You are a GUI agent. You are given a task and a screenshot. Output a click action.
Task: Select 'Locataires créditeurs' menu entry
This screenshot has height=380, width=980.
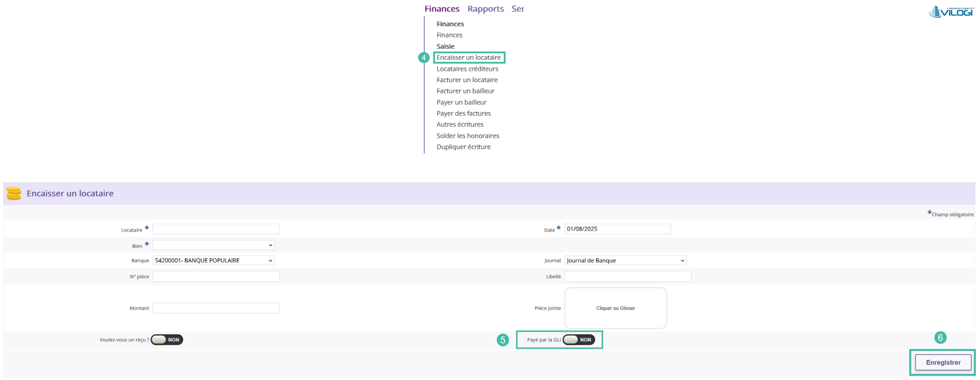[x=467, y=69]
